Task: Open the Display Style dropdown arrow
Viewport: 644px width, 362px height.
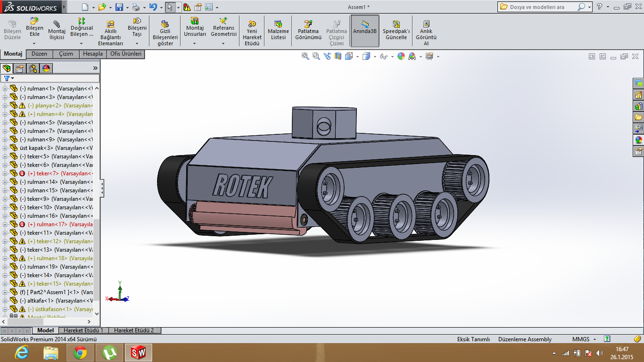Action: [x=375, y=57]
